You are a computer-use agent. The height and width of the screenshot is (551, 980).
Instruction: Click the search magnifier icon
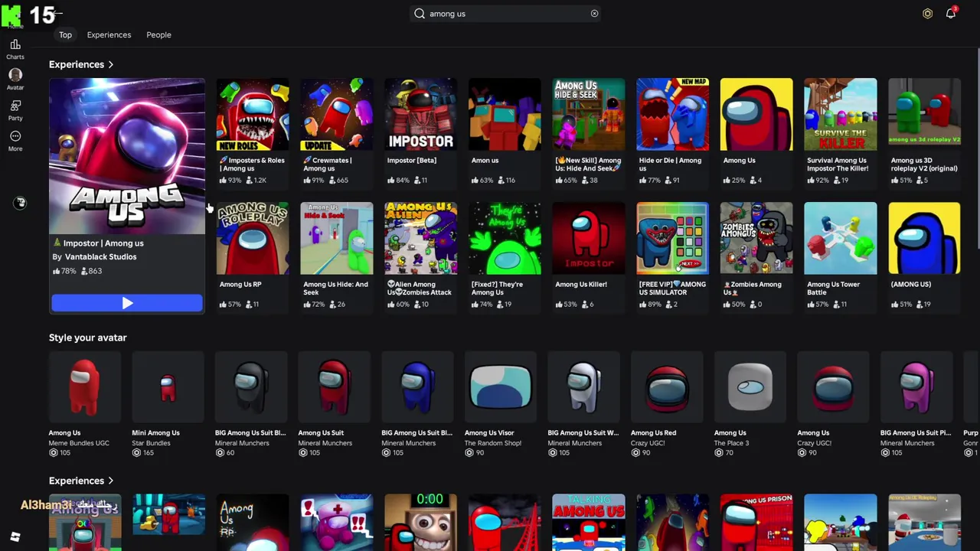(x=420, y=14)
